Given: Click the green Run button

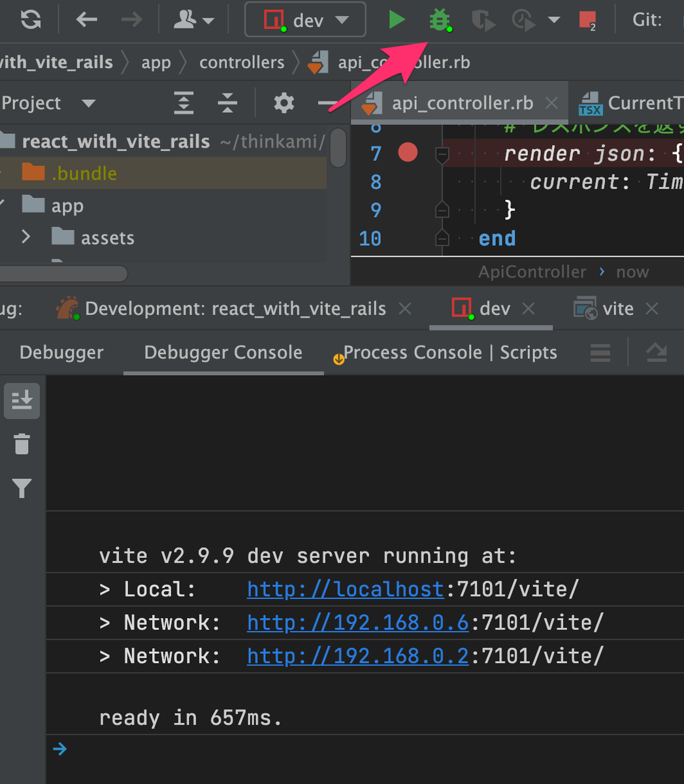Looking at the screenshot, I should pos(397,20).
